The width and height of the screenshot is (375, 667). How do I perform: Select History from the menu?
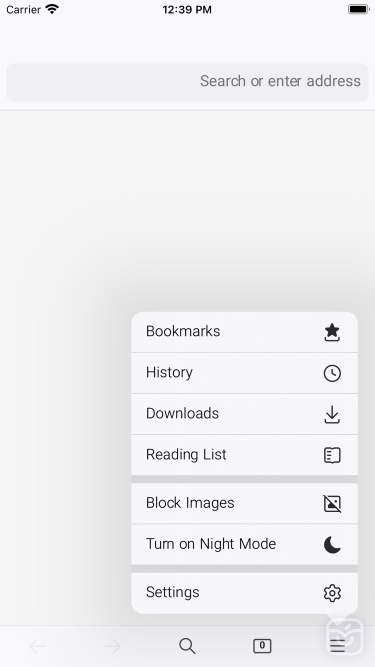(244, 373)
